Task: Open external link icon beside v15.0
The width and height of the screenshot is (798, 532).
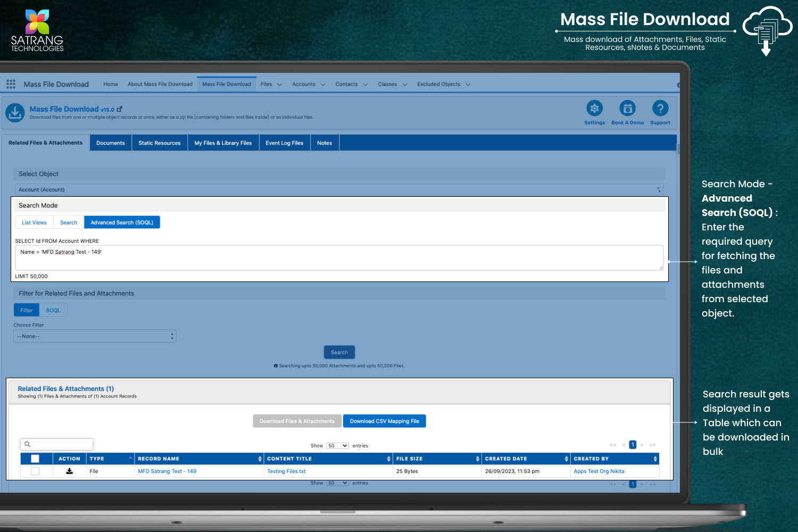Action: (x=120, y=109)
